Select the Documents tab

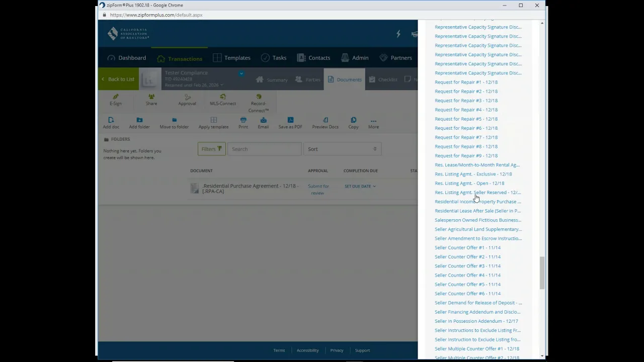pyautogui.click(x=345, y=79)
